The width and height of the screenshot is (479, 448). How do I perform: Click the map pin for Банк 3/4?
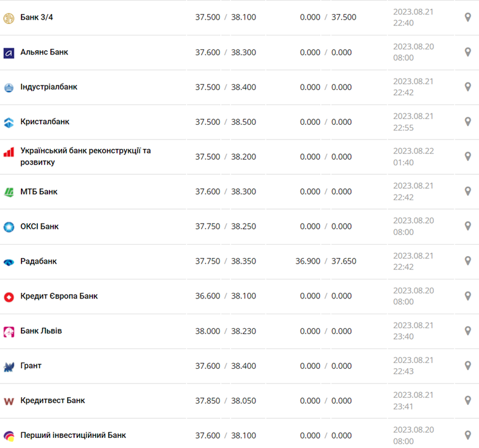468,17
